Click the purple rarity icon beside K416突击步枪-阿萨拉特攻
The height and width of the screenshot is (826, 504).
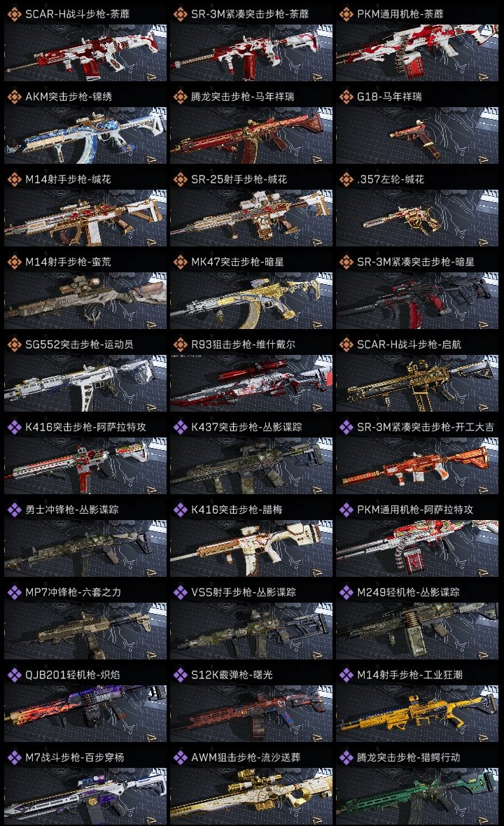coord(14,427)
